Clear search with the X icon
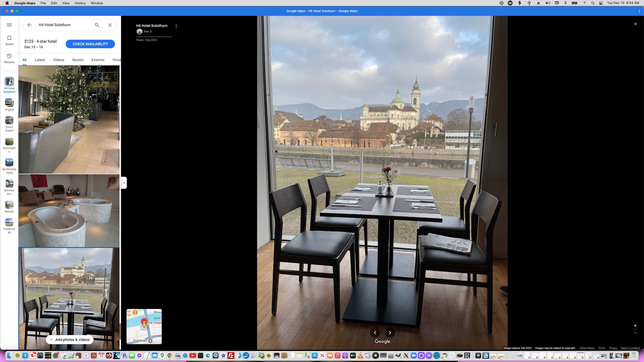Image resolution: width=644 pixels, height=362 pixels. point(110,25)
